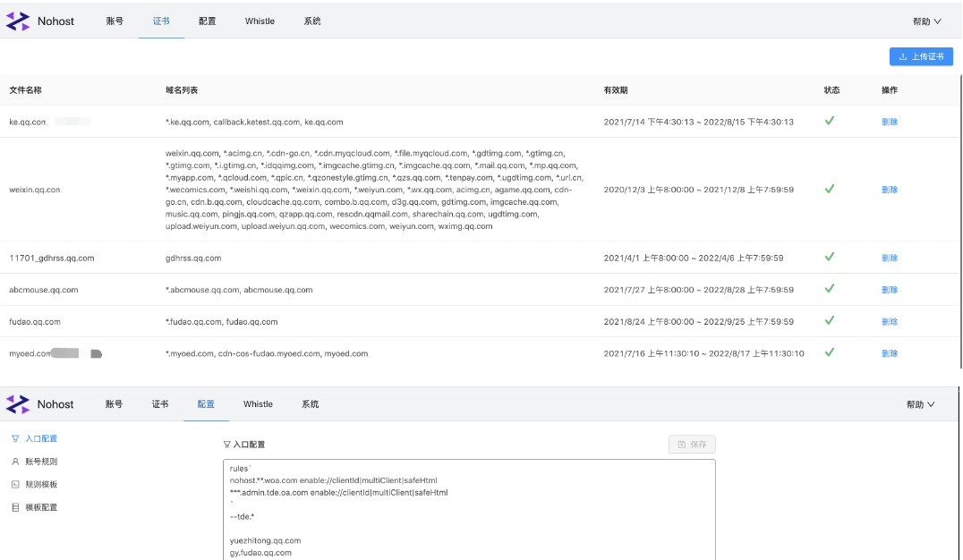Screen dimensions: 963x560
Task: Click the green check status of myoed.com row
Action: pos(829,352)
